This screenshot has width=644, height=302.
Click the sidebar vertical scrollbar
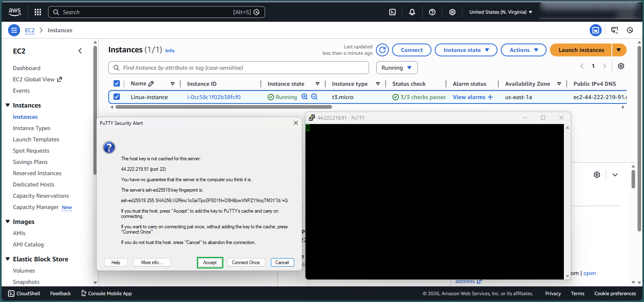pyautogui.click(x=95, y=111)
